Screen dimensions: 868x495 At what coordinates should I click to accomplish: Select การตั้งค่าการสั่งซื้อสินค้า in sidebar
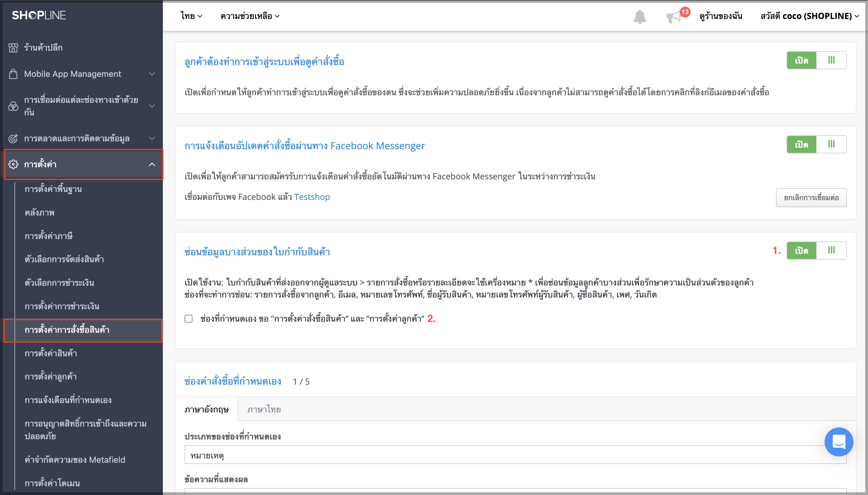point(83,330)
